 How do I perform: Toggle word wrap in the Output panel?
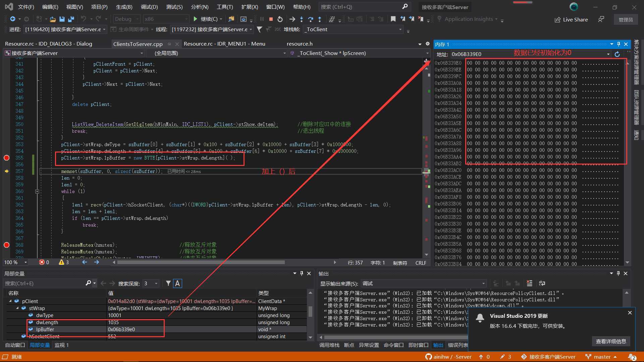(542, 283)
